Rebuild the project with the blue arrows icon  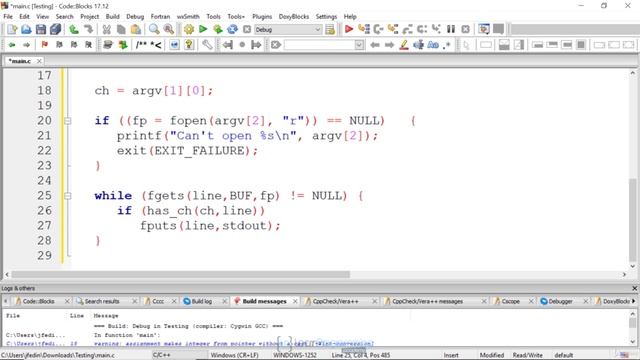tap(232, 29)
